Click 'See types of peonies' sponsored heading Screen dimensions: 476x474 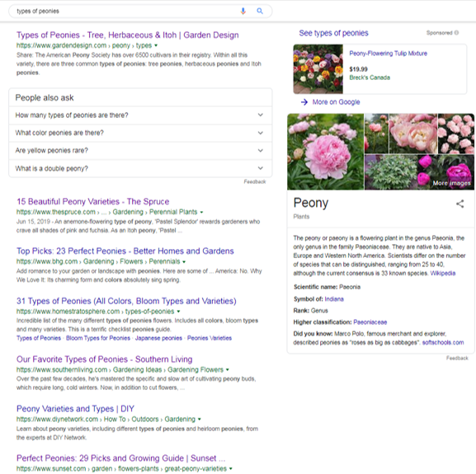(333, 33)
